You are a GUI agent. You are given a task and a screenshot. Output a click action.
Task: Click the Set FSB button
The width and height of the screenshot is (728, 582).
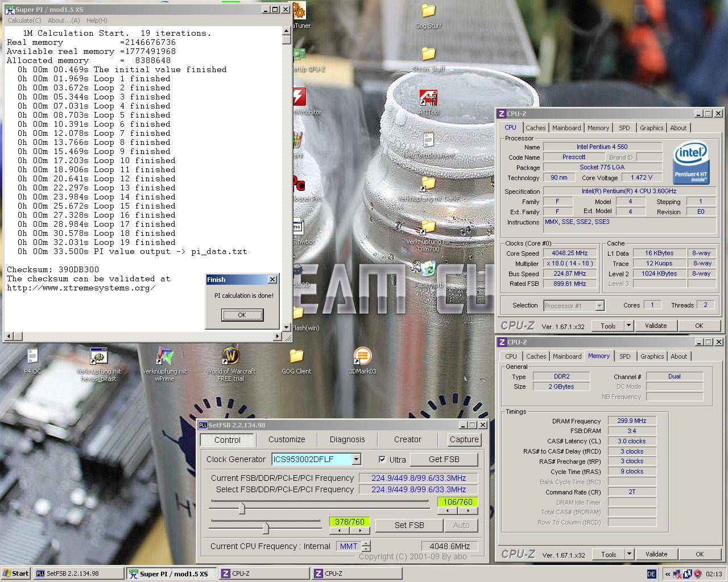(409, 525)
